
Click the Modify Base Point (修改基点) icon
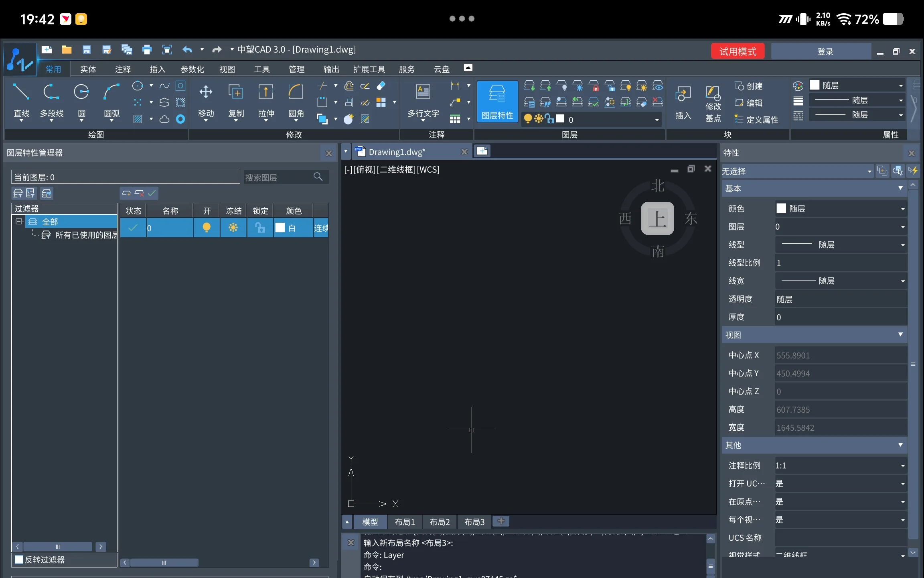(713, 104)
